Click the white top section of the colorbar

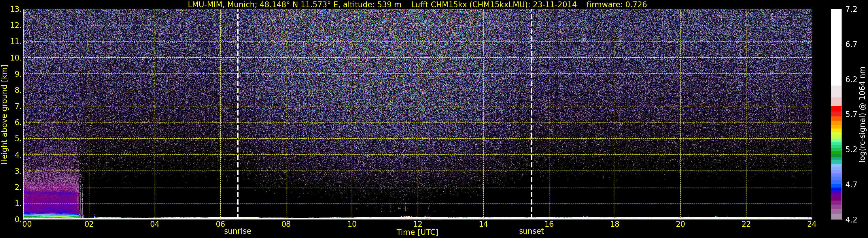836,47
